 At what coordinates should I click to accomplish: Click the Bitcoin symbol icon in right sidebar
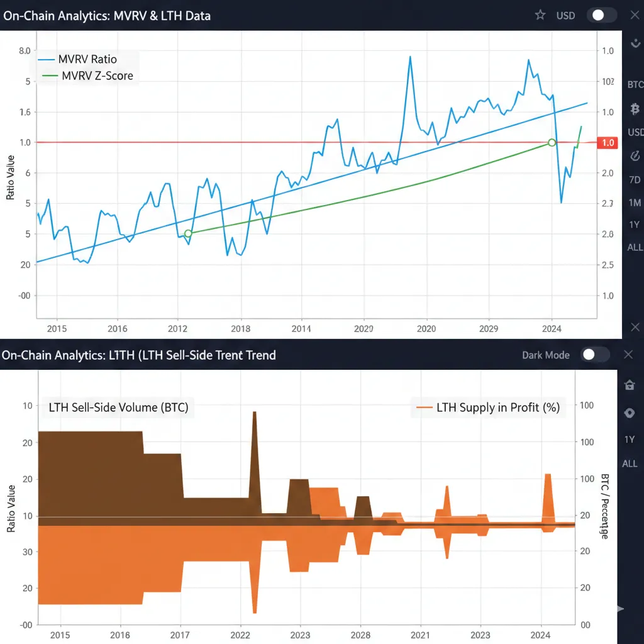pyautogui.click(x=634, y=109)
